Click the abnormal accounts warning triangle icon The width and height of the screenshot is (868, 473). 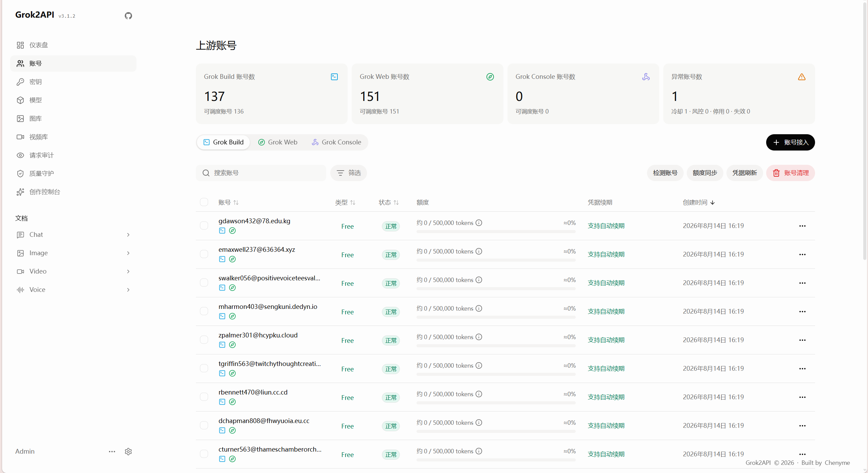(x=802, y=77)
